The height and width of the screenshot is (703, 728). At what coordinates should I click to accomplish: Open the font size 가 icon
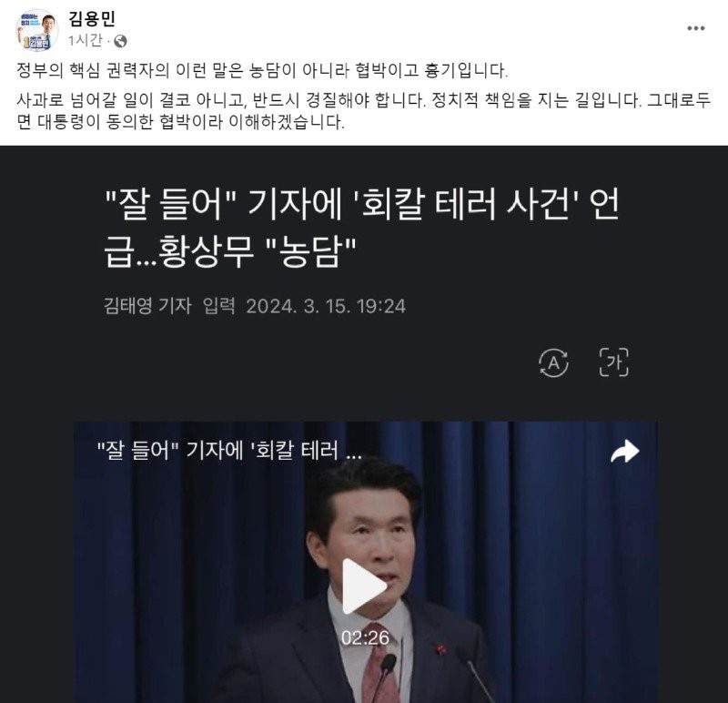[613, 362]
